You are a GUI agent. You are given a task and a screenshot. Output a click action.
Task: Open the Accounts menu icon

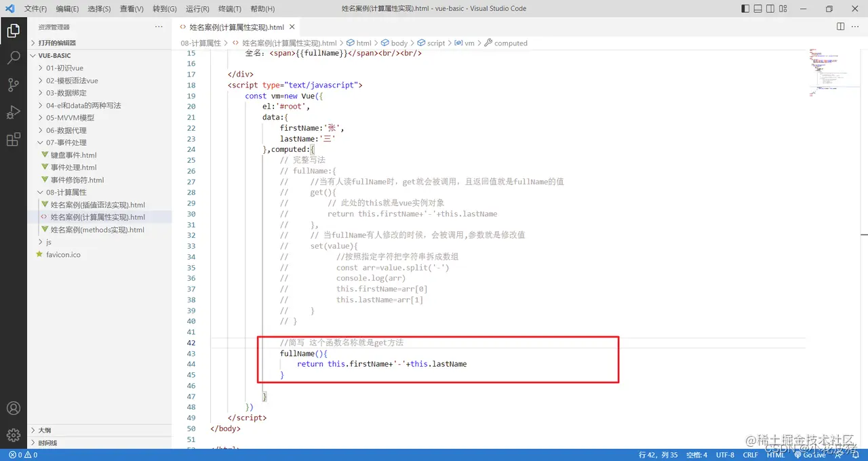[13, 408]
